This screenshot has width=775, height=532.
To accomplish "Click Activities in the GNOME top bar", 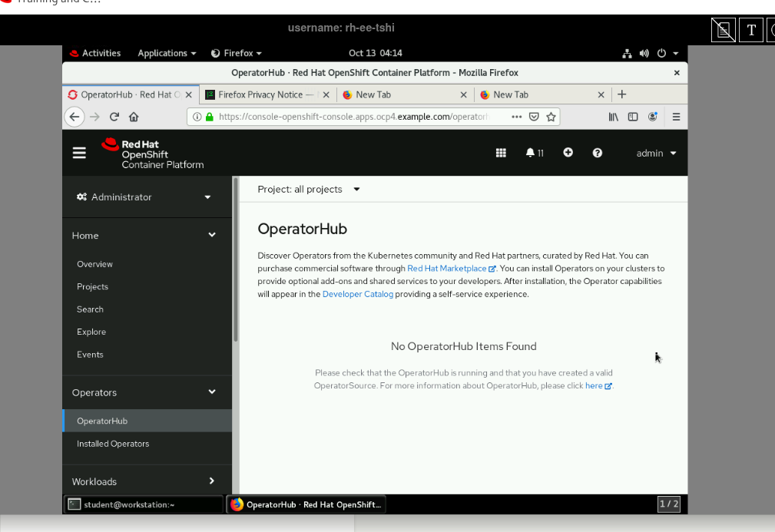I will (96, 53).
